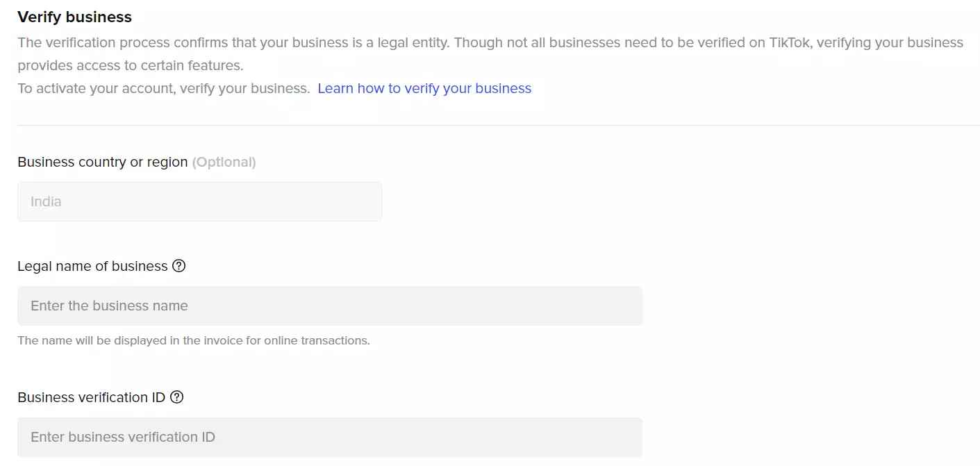Click the India value in the country field
This screenshot has height=466, width=980.
click(46, 202)
